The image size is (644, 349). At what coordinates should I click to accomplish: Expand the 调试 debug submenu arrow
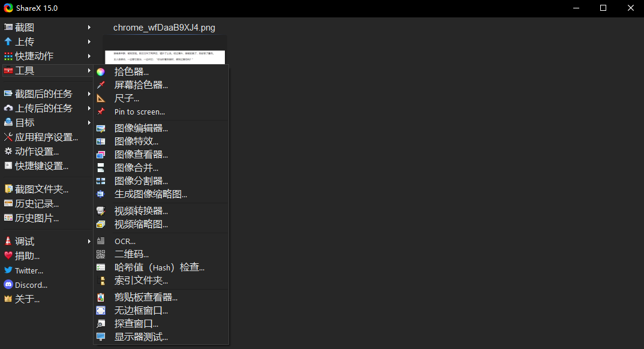click(x=89, y=242)
